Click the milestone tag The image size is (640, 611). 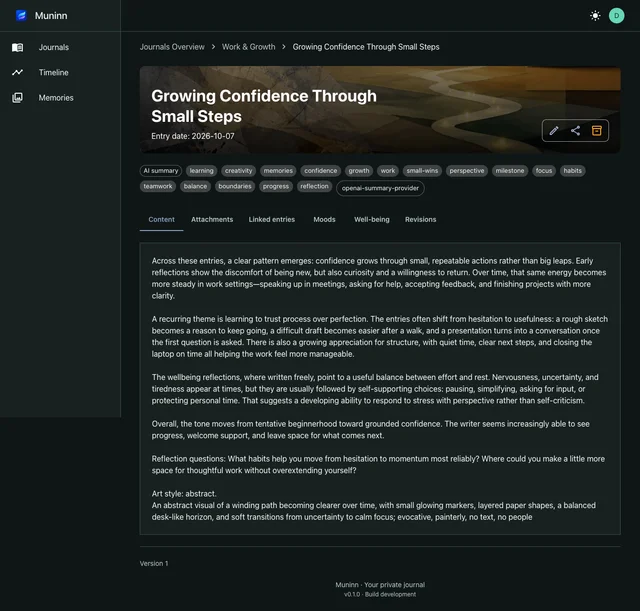click(510, 171)
